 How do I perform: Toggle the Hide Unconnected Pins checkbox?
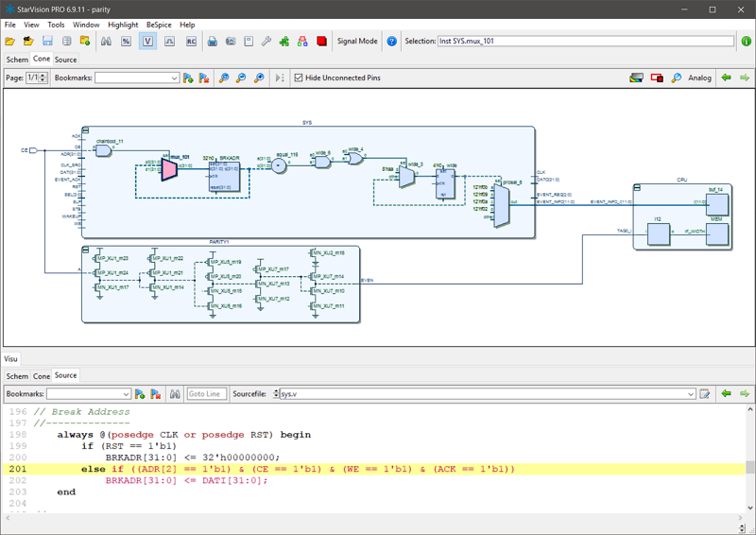[299, 78]
